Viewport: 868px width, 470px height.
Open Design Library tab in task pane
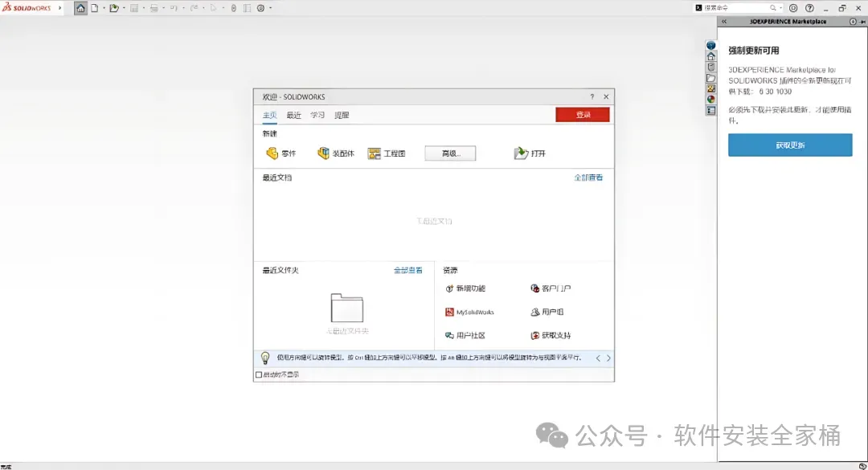710,67
